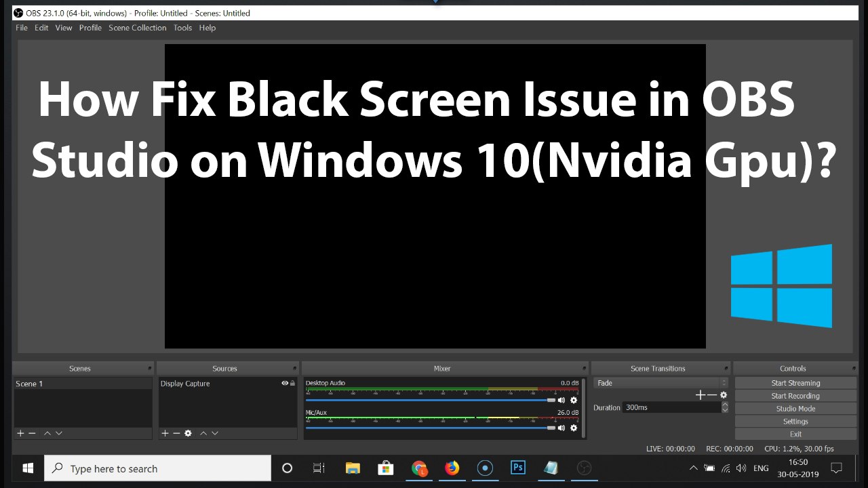
Task: Add a new scene with the plus icon
Action: point(20,433)
